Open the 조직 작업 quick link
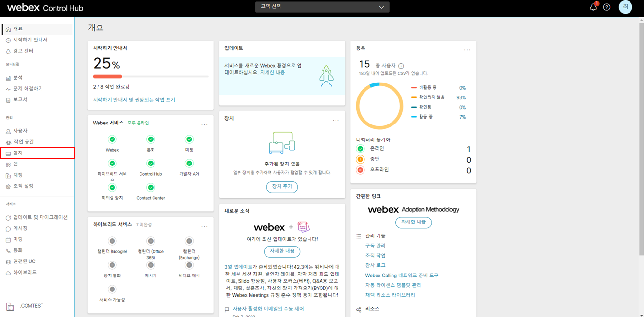The width and height of the screenshot is (644, 317). [x=375, y=255]
